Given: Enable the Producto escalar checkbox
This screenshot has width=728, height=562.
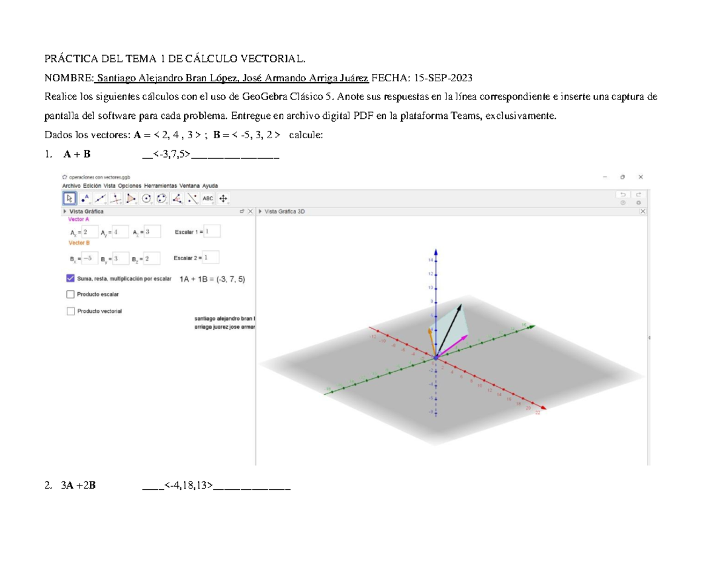Looking at the screenshot, I should (x=69, y=294).
